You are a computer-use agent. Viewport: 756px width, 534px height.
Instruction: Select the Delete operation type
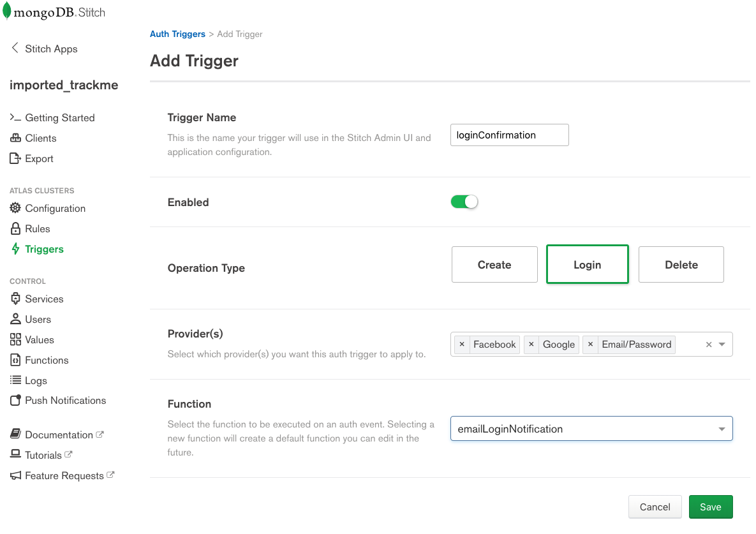681,264
